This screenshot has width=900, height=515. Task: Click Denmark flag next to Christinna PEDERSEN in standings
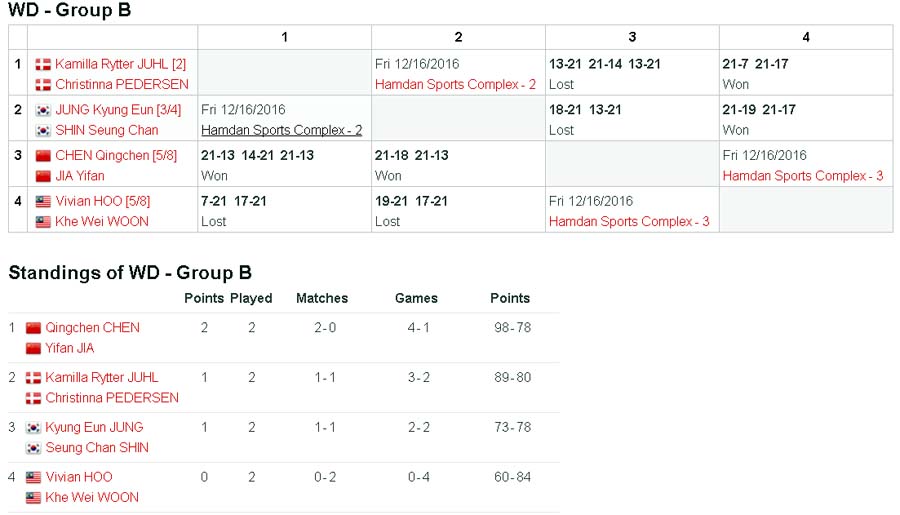point(33,398)
